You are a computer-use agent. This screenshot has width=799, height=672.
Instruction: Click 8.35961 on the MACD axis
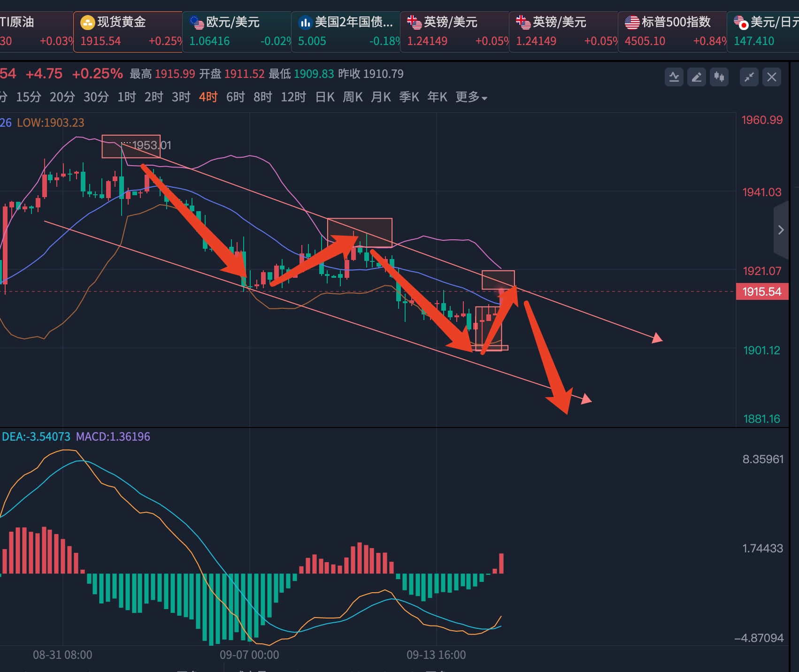pos(763,459)
